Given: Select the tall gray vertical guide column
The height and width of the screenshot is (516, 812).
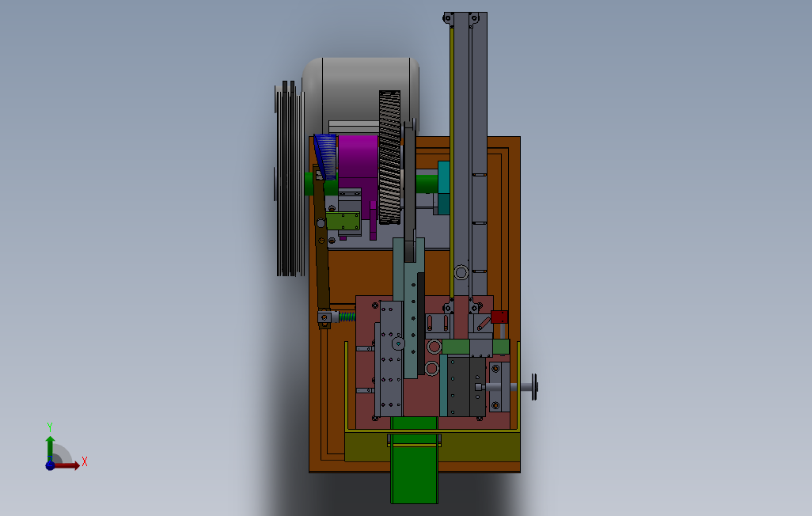Looking at the screenshot, I should (469, 155).
